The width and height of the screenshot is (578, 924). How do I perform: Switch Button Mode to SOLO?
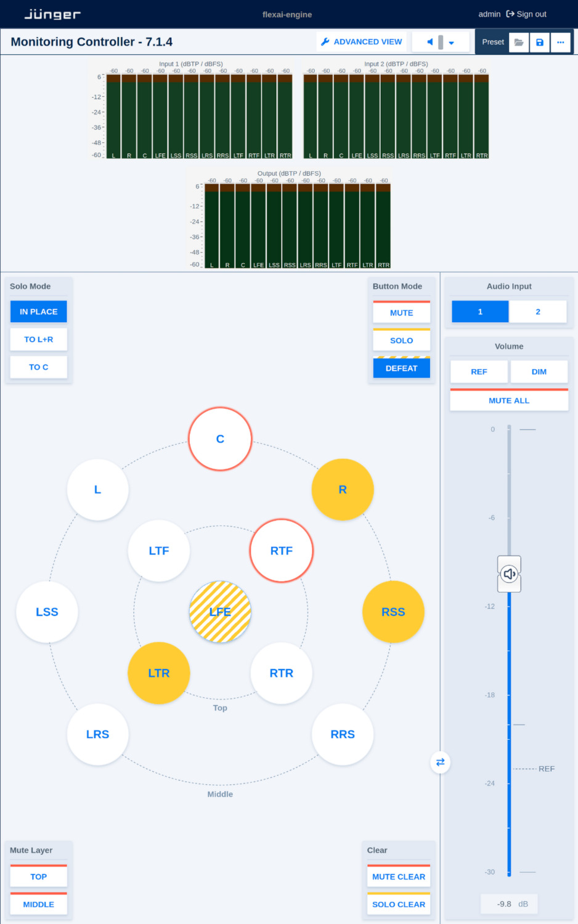pos(401,340)
